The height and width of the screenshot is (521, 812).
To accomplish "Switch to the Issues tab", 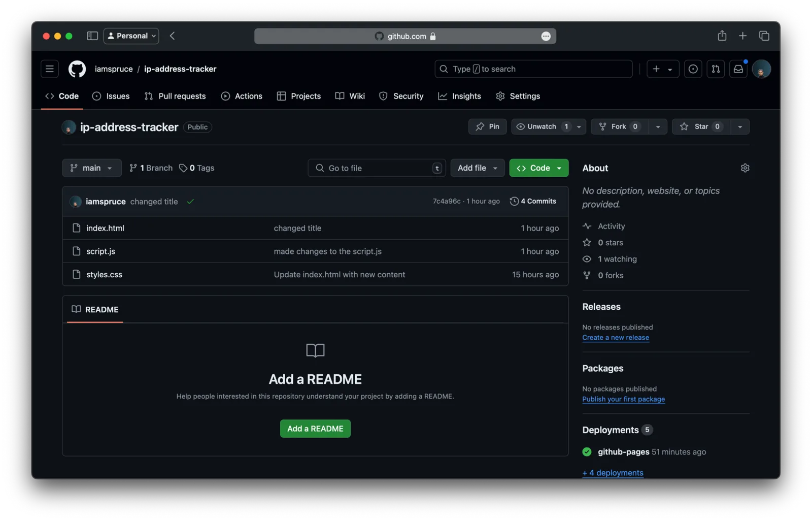I will (111, 96).
